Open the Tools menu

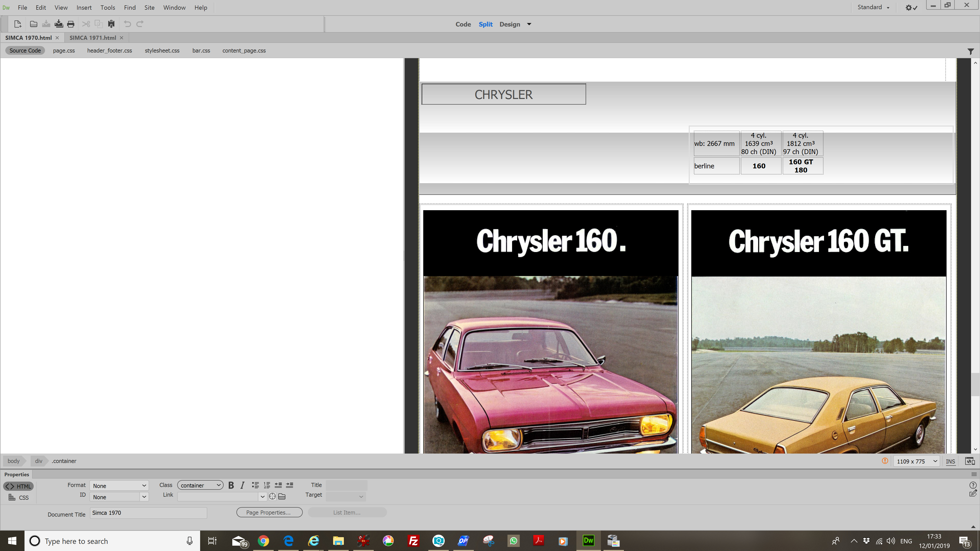pos(108,8)
